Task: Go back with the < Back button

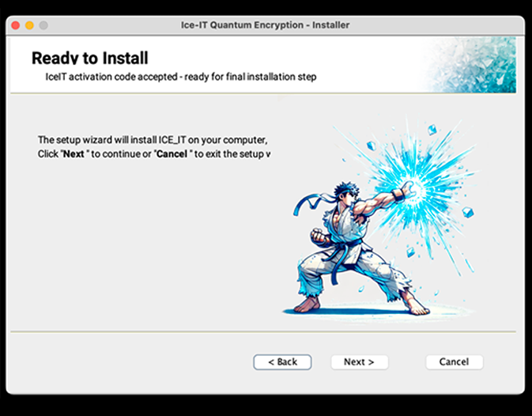Action: [282, 362]
